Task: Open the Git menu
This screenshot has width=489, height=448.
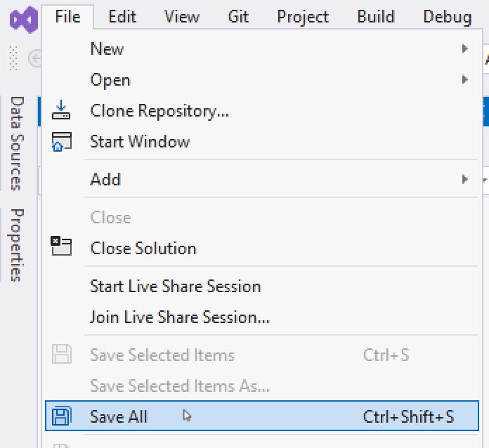Action: pyautogui.click(x=238, y=17)
